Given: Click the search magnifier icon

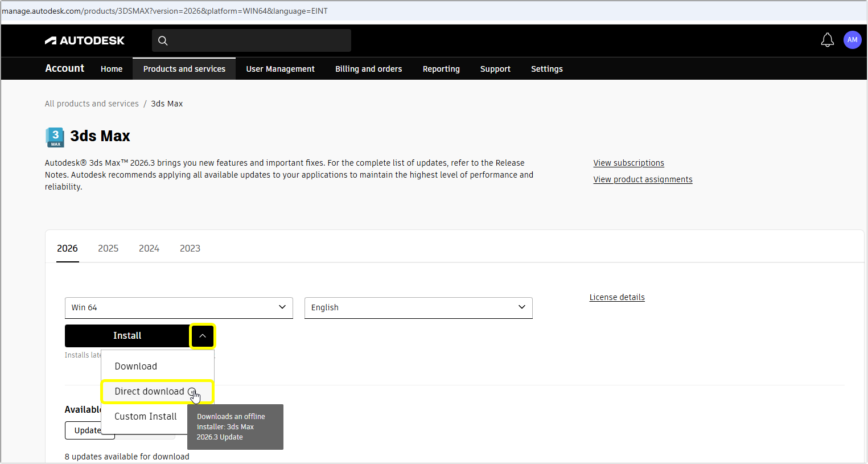Looking at the screenshot, I should coord(163,40).
